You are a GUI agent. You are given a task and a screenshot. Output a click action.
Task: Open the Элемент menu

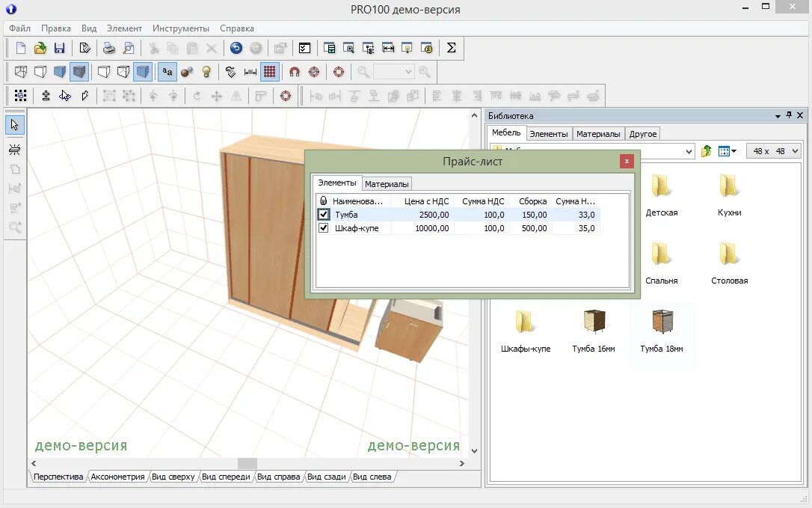(x=124, y=28)
